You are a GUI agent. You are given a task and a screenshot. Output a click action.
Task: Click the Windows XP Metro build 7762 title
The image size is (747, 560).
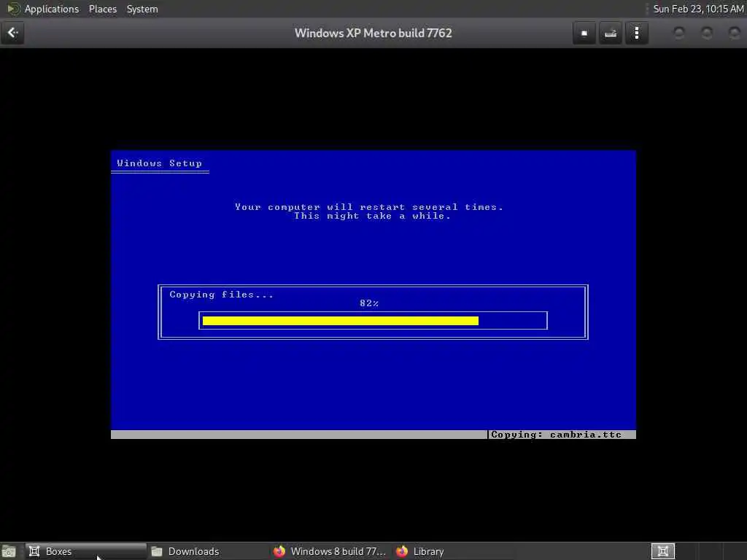(x=373, y=34)
